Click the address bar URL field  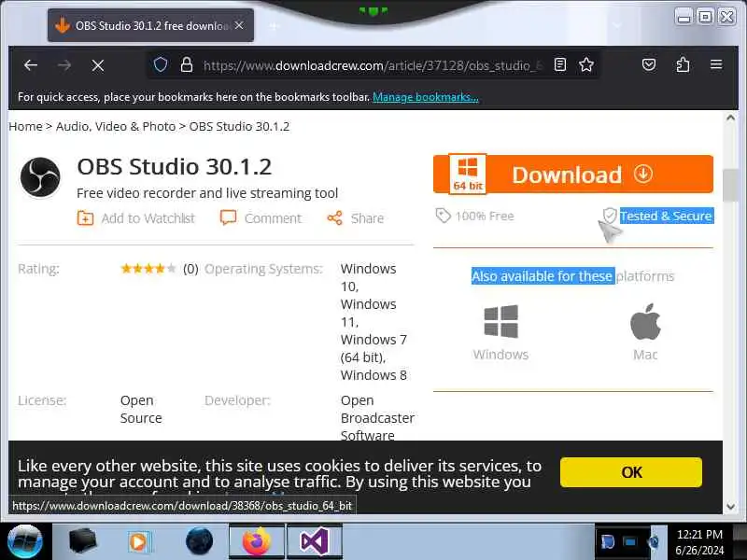tap(372, 65)
